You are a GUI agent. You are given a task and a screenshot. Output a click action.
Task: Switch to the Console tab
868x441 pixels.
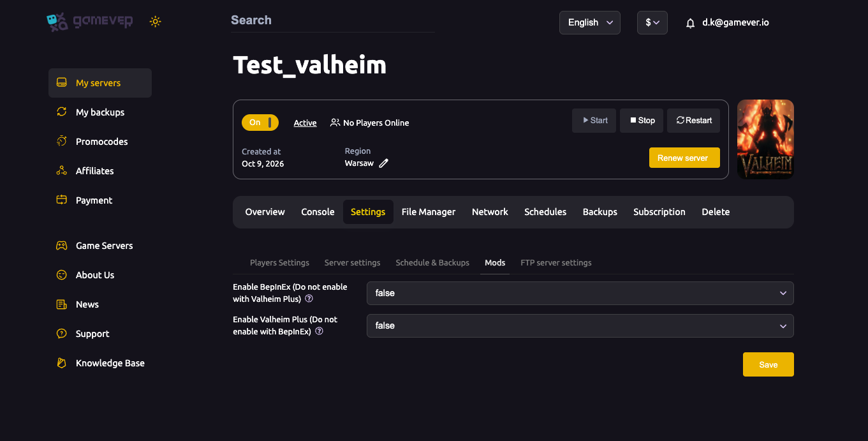point(318,212)
